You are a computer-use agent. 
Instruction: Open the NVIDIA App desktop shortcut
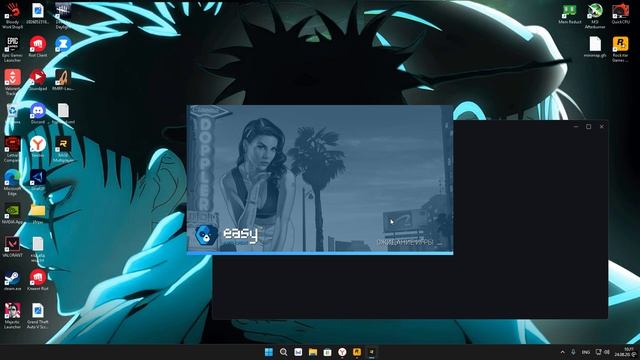click(12, 213)
